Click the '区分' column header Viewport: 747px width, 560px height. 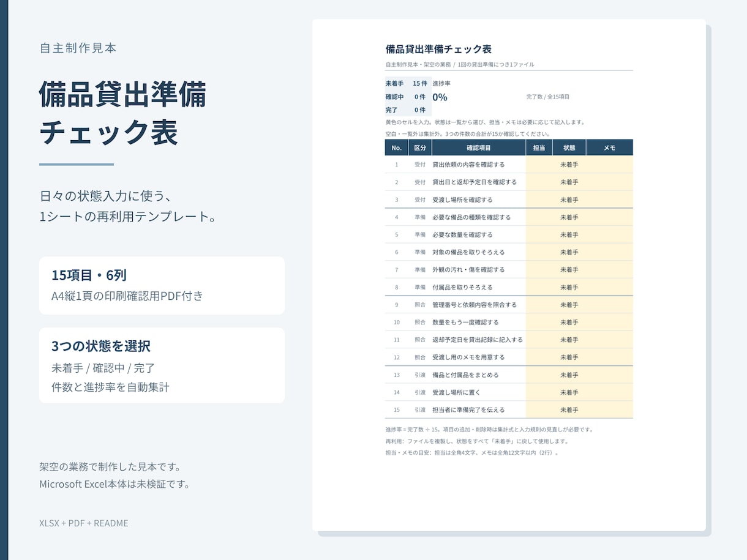tap(420, 147)
